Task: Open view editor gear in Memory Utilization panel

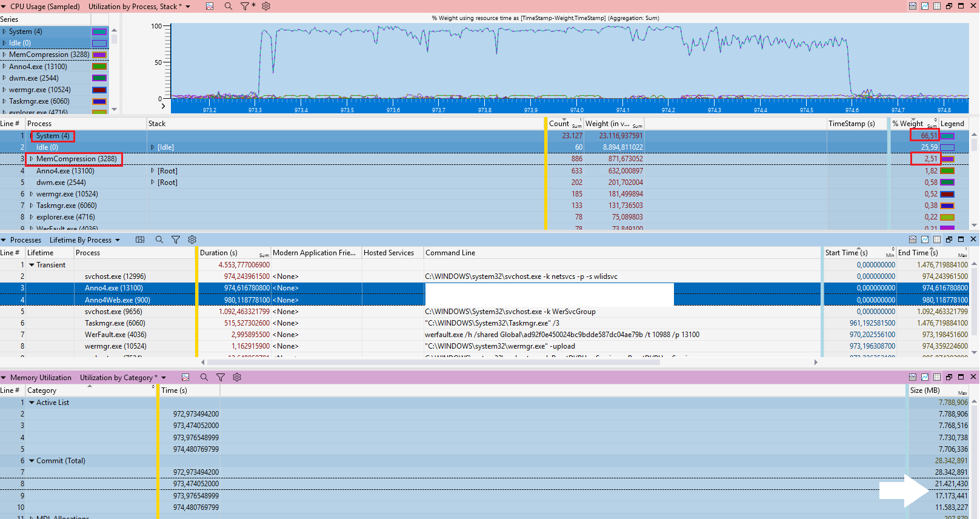Action: 237,377
